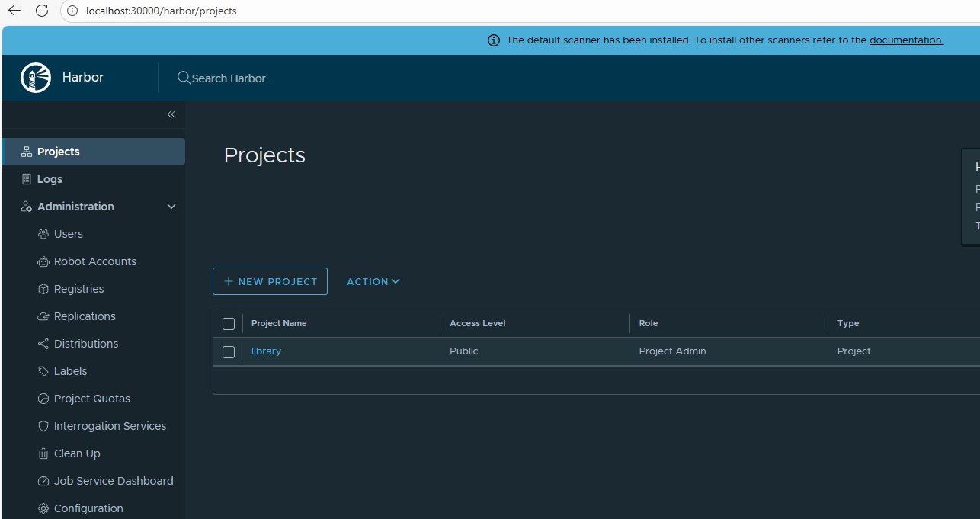
Task: Click the Clean Up trash icon
Action: (43, 453)
